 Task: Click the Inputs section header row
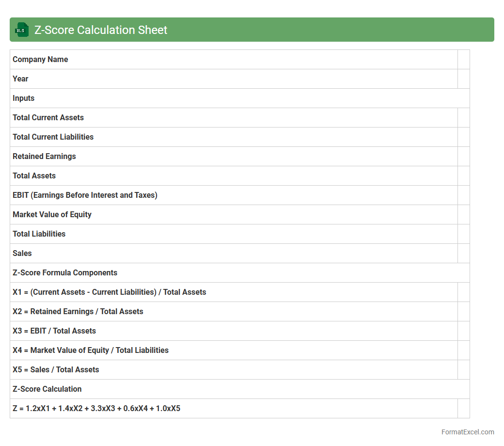(239, 98)
